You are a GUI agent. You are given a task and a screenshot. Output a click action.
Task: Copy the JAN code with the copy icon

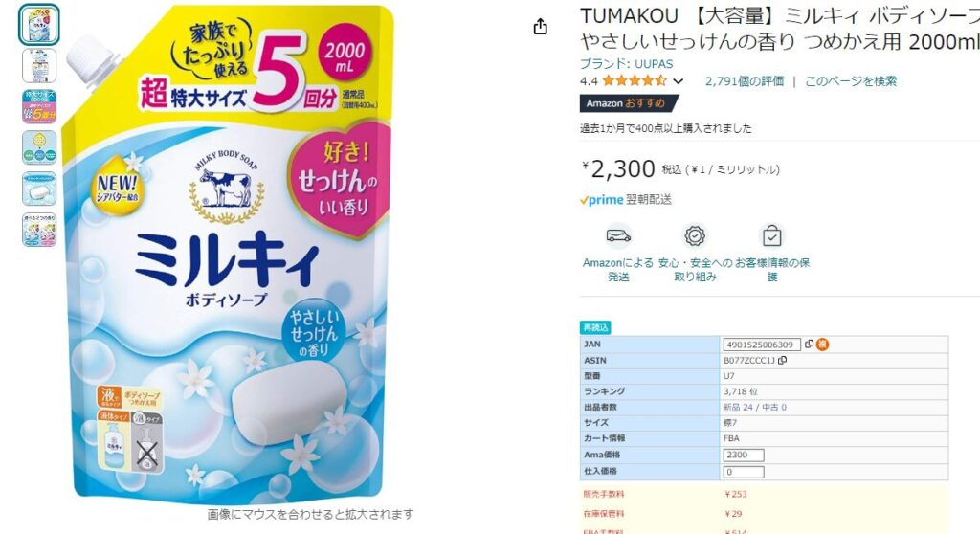pos(810,345)
